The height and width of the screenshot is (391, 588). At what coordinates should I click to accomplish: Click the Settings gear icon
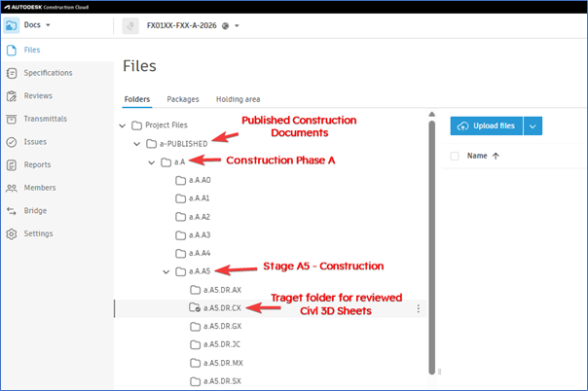[12, 233]
